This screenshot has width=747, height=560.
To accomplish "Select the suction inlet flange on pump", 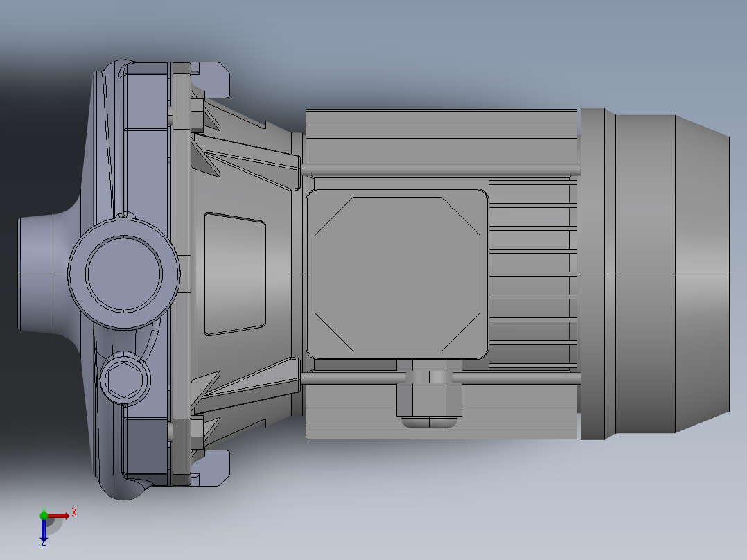I will click(x=37, y=274).
